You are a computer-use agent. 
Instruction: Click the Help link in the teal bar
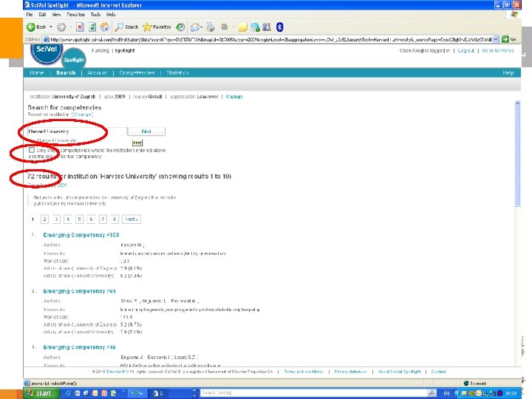click(x=508, y=72)
